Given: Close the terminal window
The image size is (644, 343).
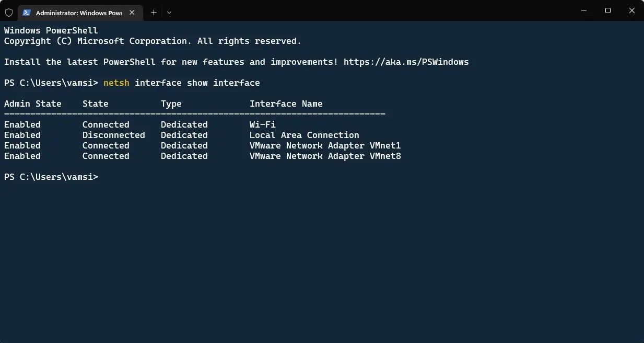Looking at the screenshot, I should click(x=632, y=10).
